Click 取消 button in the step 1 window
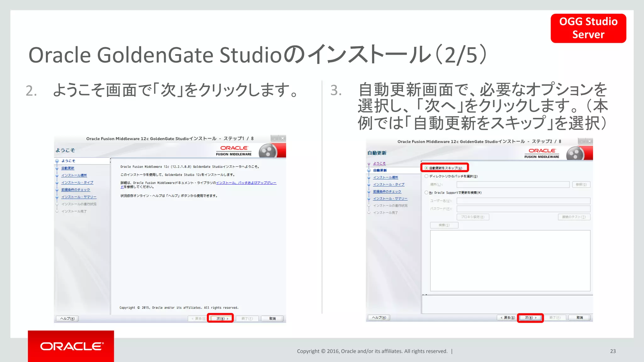644x362 pixels. tap(272, 319)
